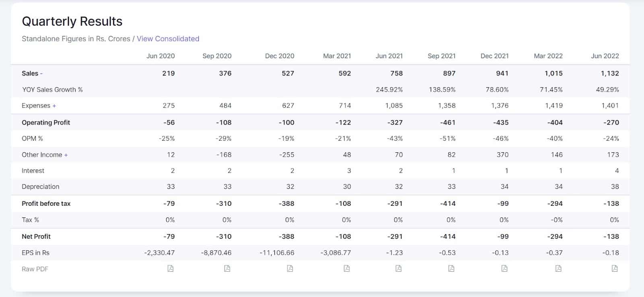Image resolution: width=644 pixels, height=297 pixels.
Task: Select the Jun 2020 sales value 219
Action: pos(169,74)
